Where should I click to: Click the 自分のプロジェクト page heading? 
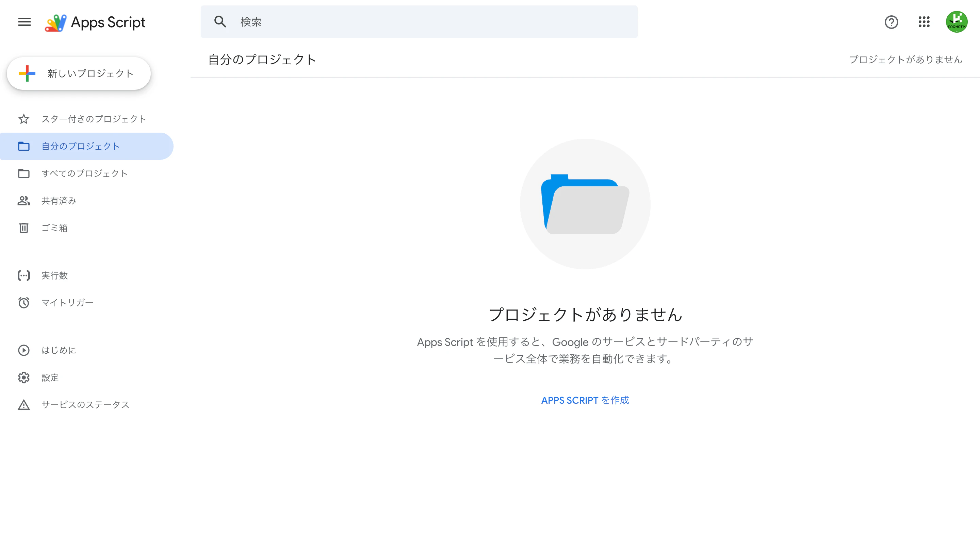[x=262, y=59]
